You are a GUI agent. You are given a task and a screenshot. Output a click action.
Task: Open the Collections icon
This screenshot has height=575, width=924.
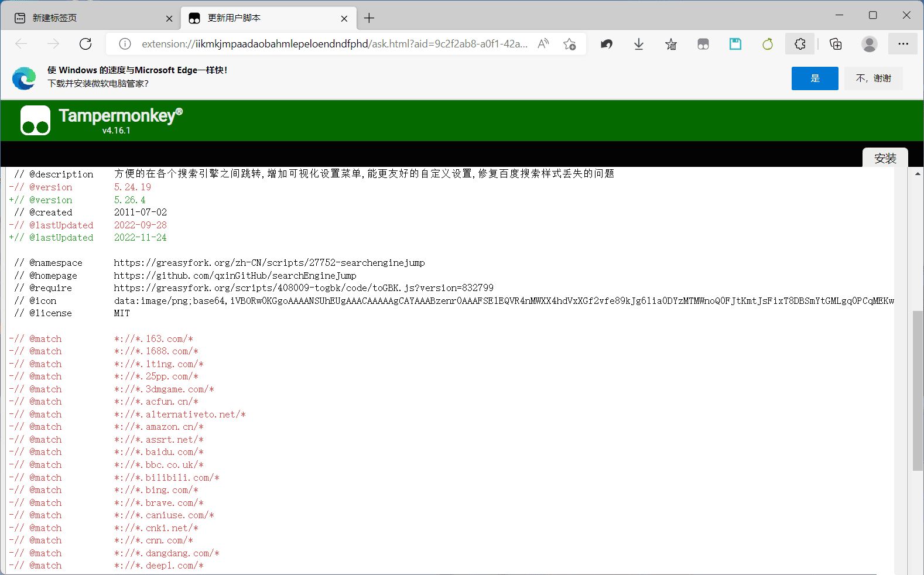tap(836, 44)
